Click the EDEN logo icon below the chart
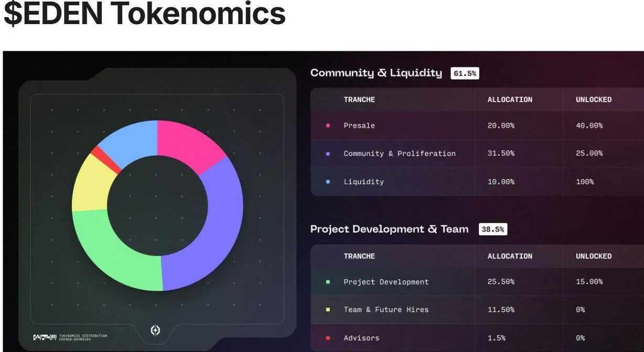Screen dimensions: 644x352 [x=156, y=331]
